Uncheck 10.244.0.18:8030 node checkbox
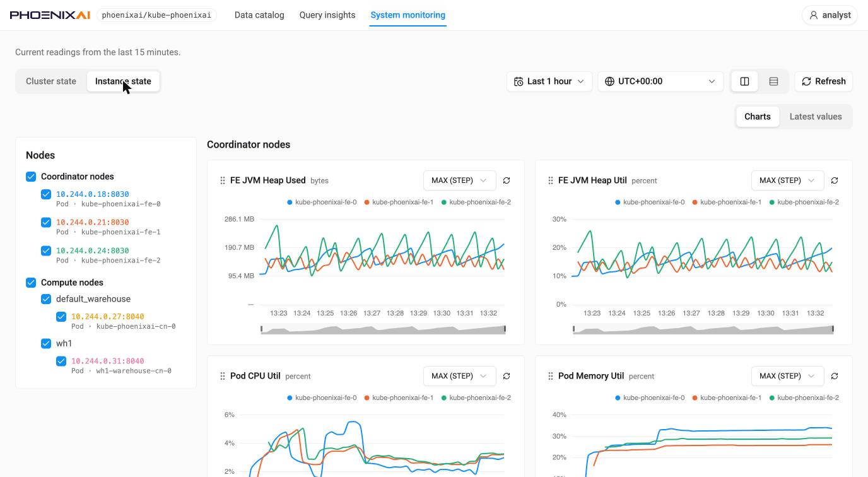The height and width of the screenshot is (477, 868). pos(46,194)
